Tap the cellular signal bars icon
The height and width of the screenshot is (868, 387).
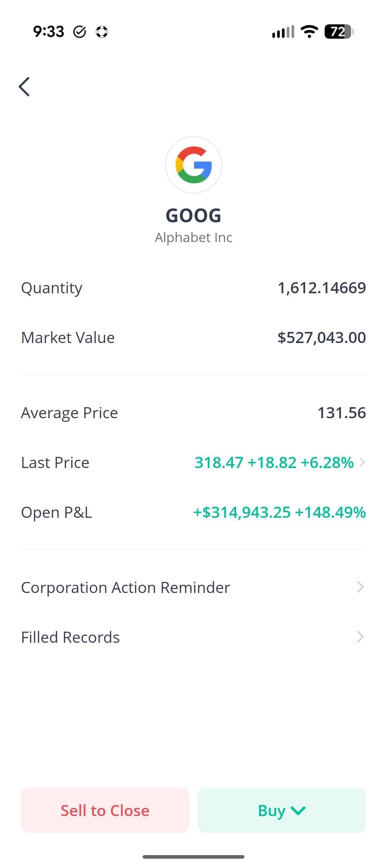click(x=283, y=32)
